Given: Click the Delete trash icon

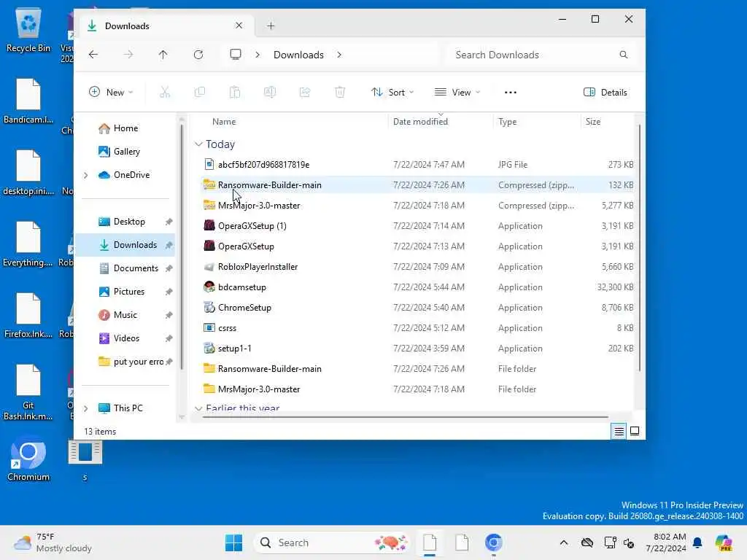Looking at the screenshot, I should (340, 93).
